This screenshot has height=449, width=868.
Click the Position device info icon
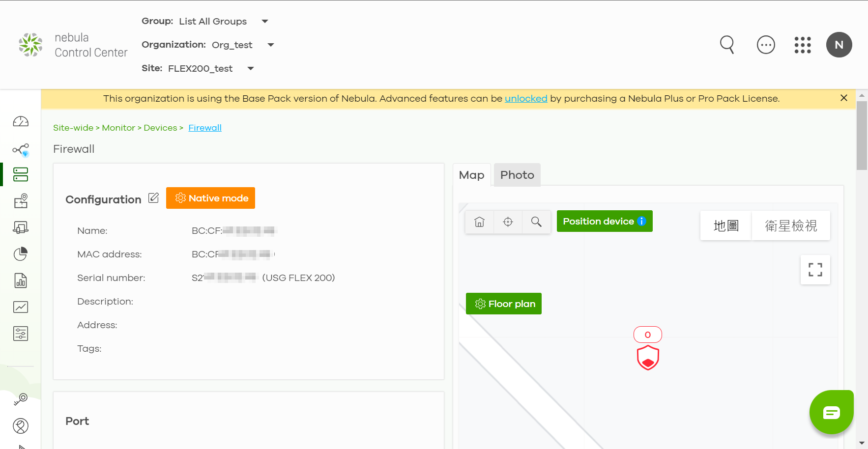tap(641, 221)
